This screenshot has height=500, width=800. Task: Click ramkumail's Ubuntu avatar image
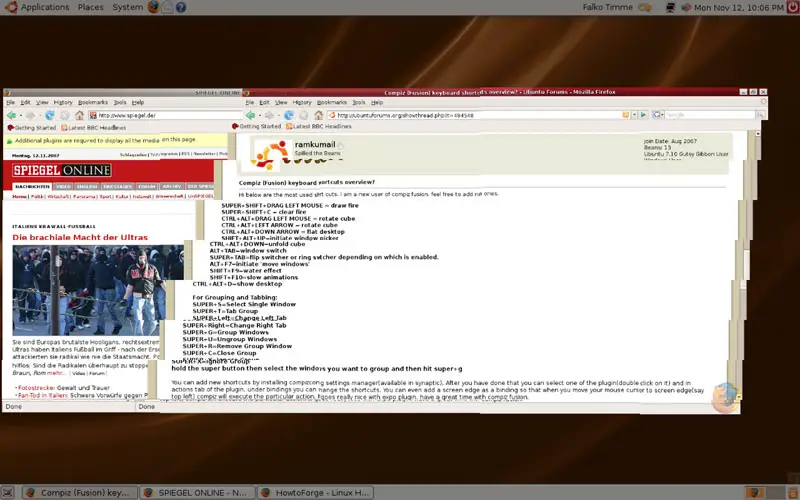pos(271,155)
